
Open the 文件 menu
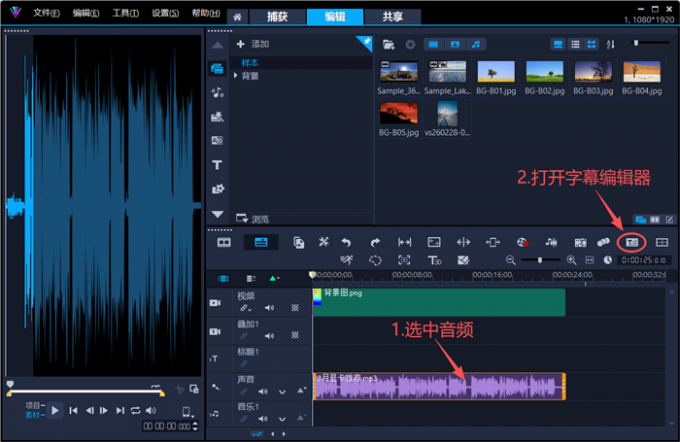[46, 13]
